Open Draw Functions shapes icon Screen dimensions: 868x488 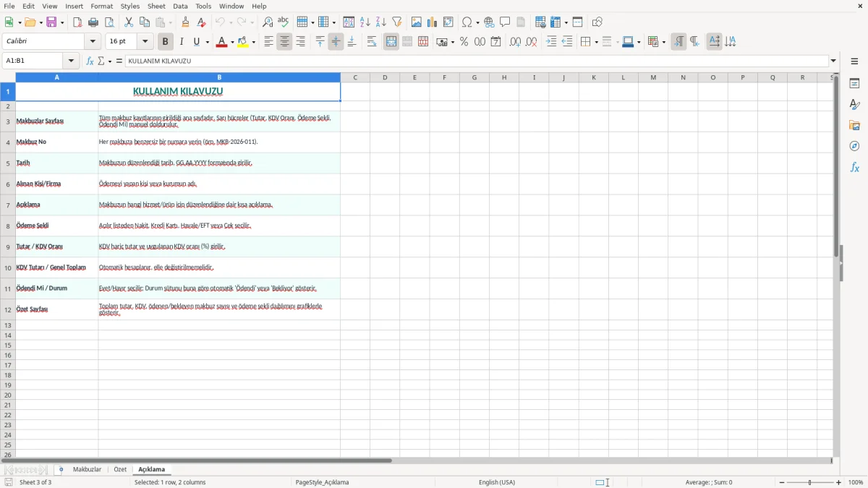pyautogui.click(x=597, y=22)
